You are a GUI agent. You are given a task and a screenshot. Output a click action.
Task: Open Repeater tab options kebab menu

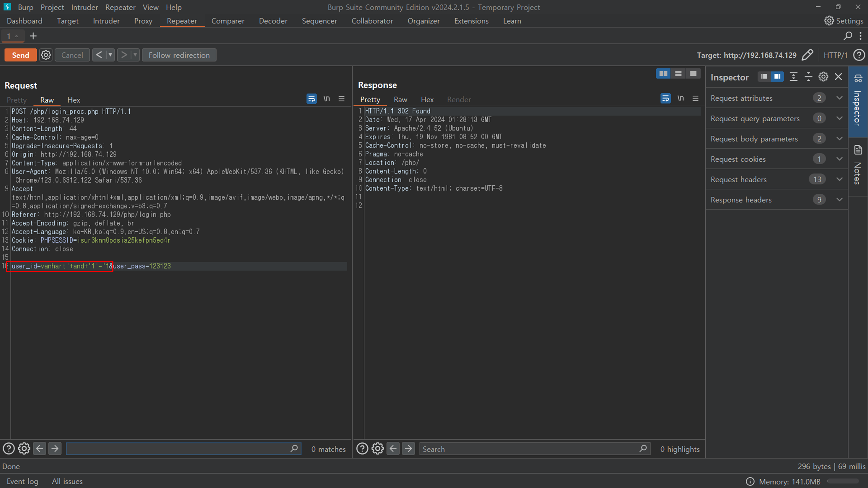click(x=860, y=36)
